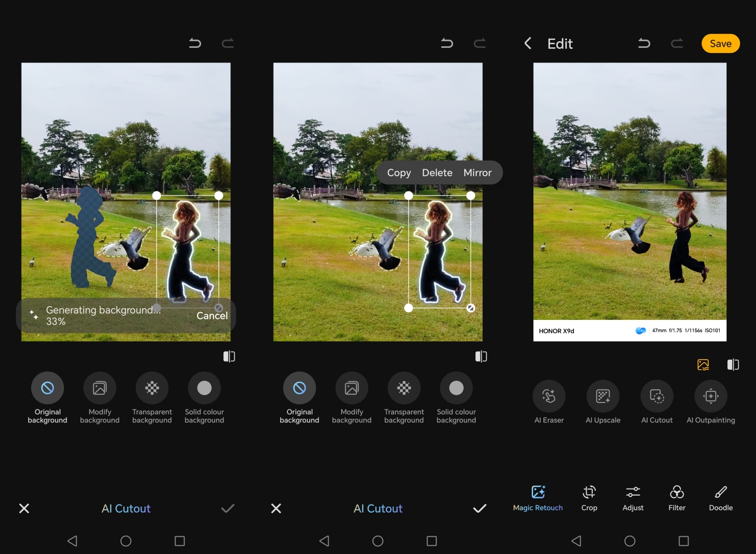Image resolution: width=756 pixels, height=554 pixels.
Task: Toggle the orange watermark image icon
Action: click(x=703, y=365)
